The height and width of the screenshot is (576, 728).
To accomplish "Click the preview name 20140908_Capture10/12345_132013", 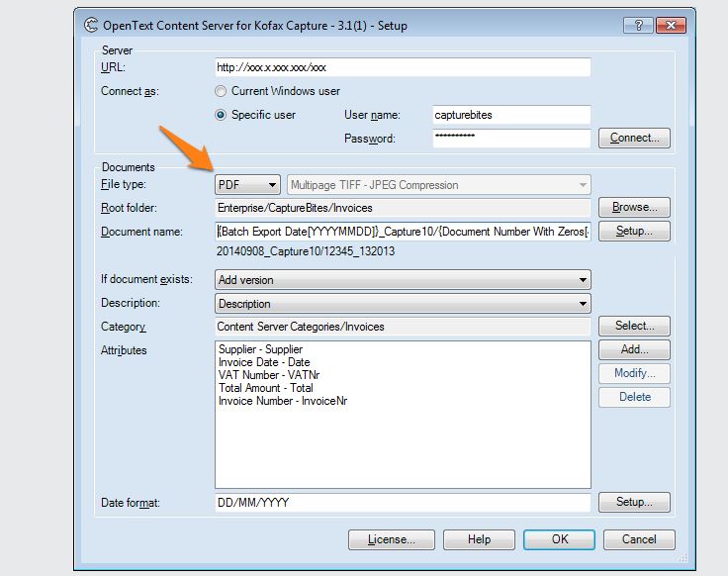I will [x=306, y=251].
